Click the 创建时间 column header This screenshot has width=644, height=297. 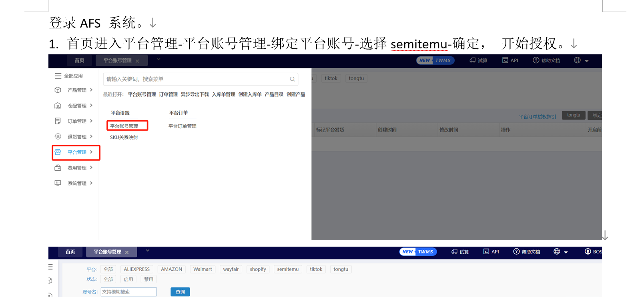387,130
